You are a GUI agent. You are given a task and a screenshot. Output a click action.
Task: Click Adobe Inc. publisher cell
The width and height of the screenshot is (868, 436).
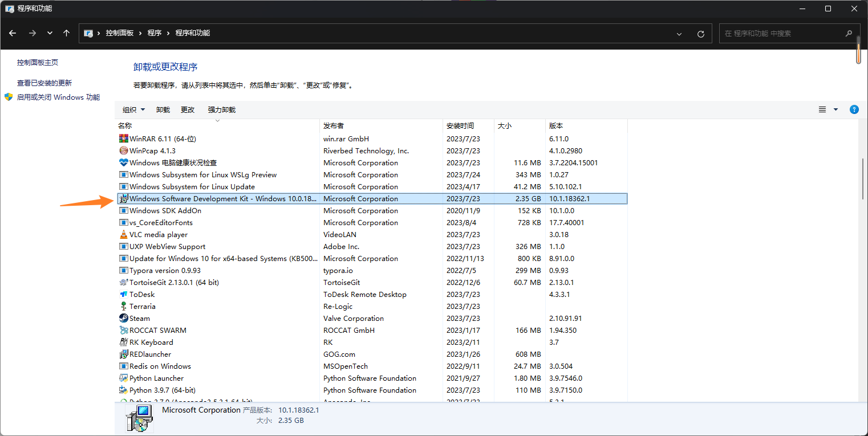[342, 246]
